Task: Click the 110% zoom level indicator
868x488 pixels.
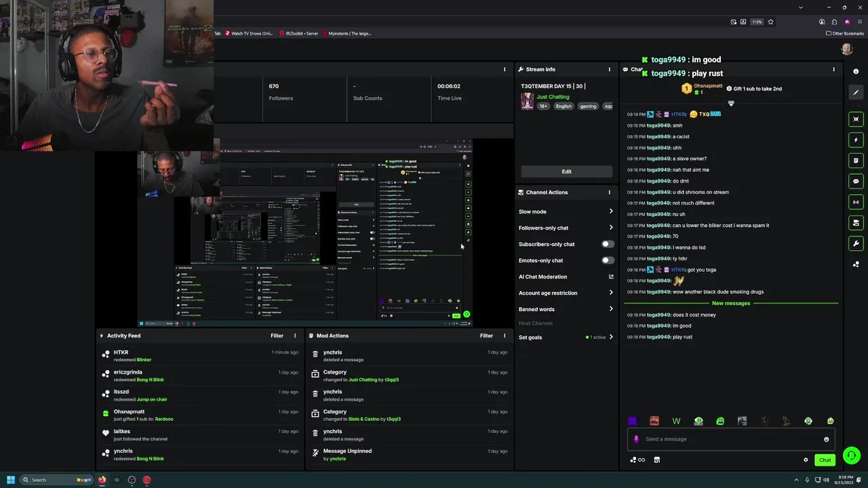Action: tap(757, 22)
